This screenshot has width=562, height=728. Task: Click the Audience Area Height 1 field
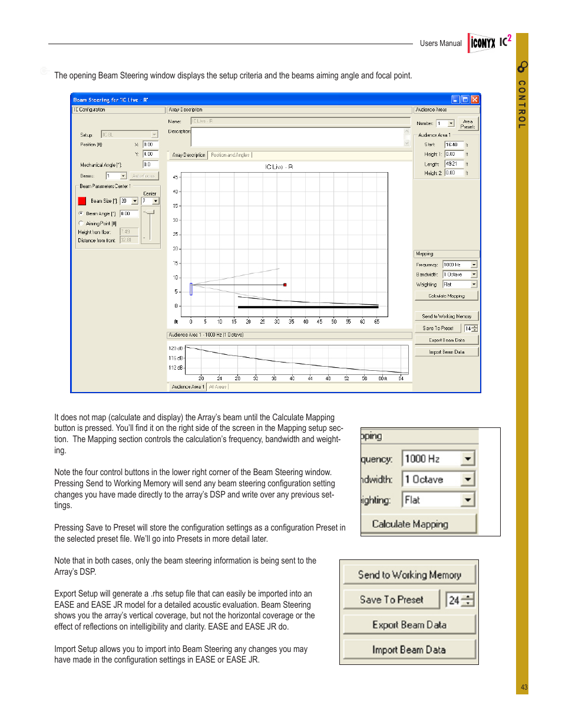pos(454,154)
